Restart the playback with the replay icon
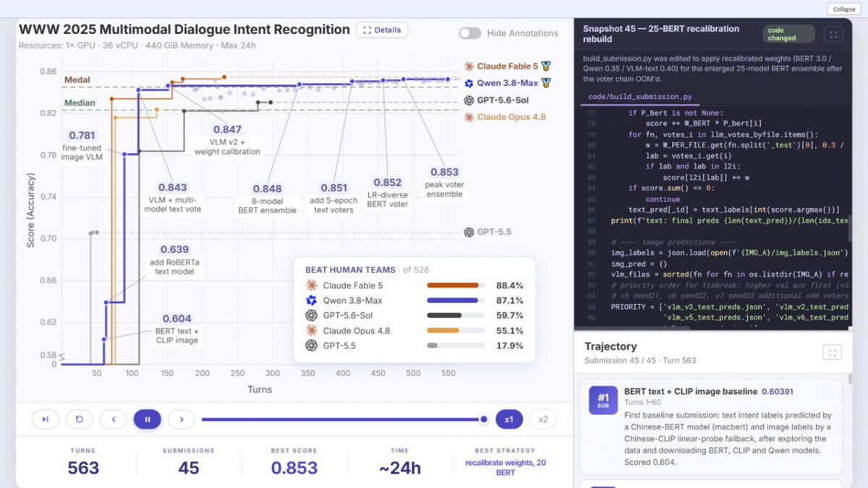 tap(79, 419)
